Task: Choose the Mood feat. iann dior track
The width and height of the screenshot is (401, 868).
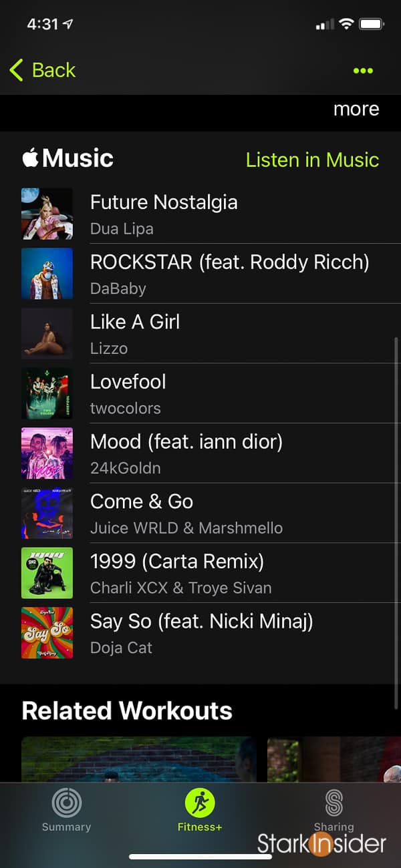Action: tap(186, 453)
